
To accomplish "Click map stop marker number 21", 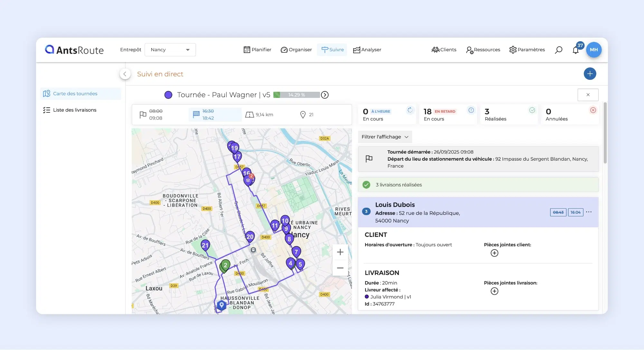I will coord(205,245).
